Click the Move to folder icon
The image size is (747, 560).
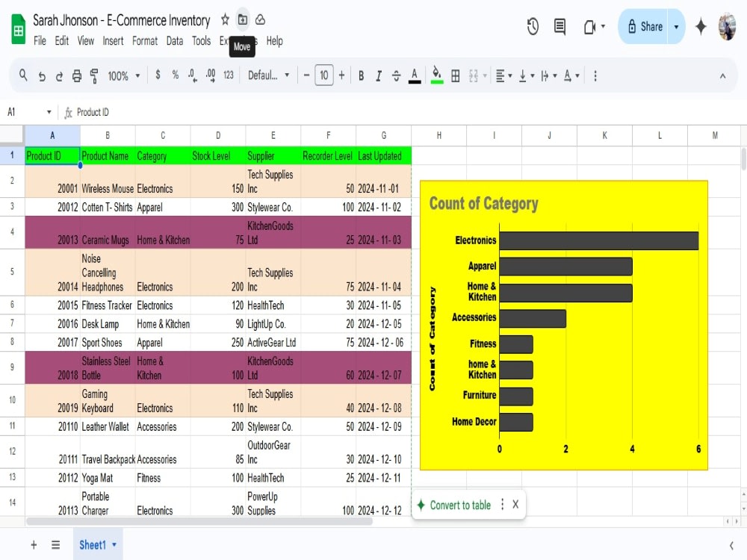(243, 19)
